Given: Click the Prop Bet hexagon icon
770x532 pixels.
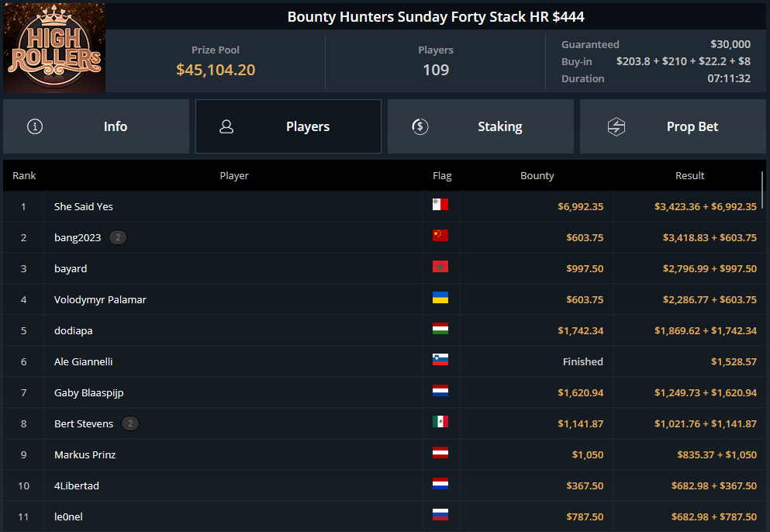Looking at the screenshot, I should [616, 126].
